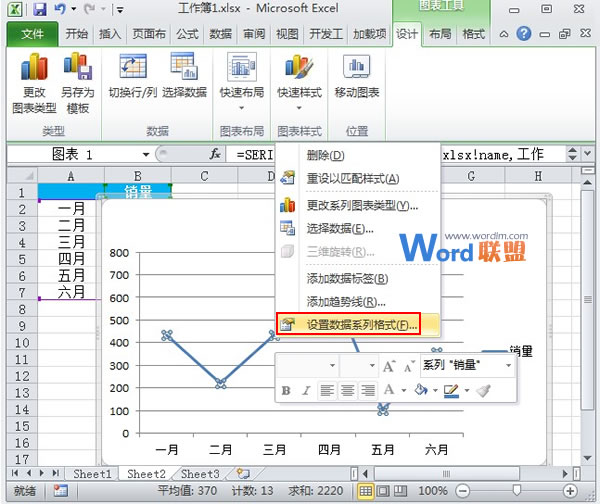Click Select Data (选择数据) in ribbon
The image size is (600, 504).
pyautogui.click(x=184, y=76)
